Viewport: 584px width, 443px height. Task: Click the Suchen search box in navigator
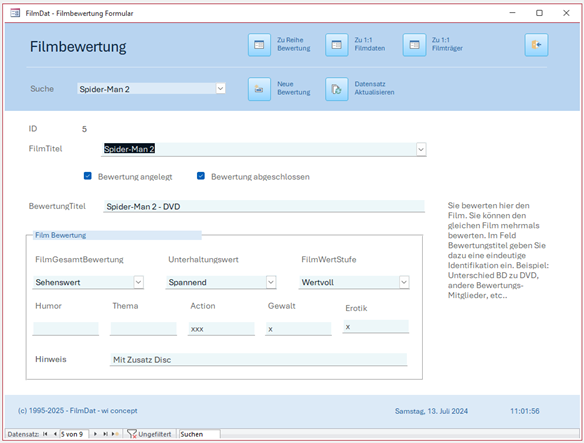click(200, 434)
